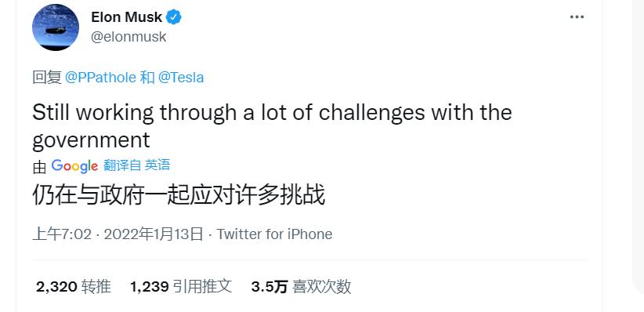This screenshot has width=644, height=312.
Task: Click the Google logo in translation credit
Action: coord(74,165)
